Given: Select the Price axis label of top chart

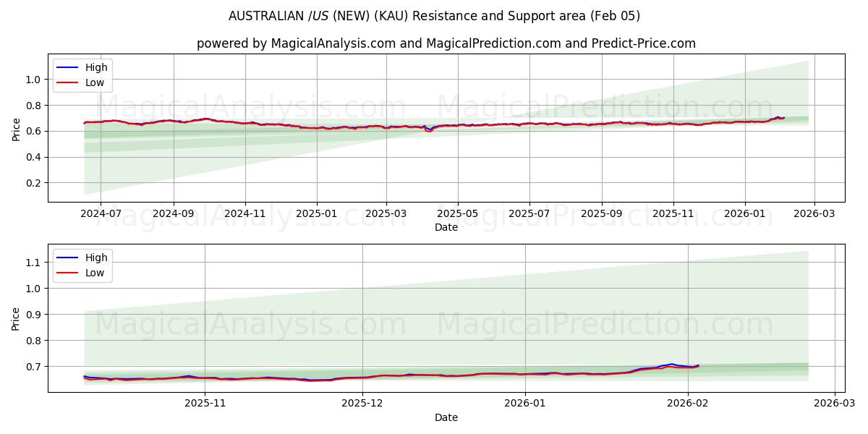Looking at the screenshot, I should click(16, 129).
